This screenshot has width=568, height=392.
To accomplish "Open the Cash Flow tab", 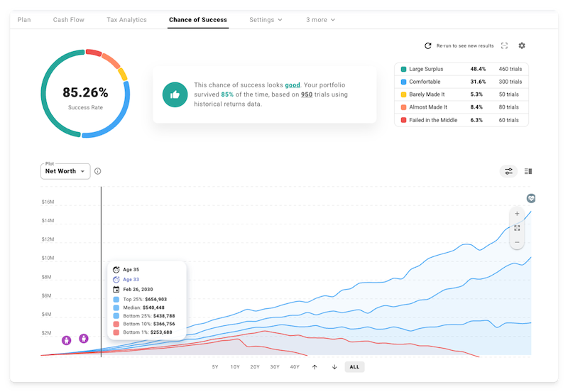I will point(68,20).
